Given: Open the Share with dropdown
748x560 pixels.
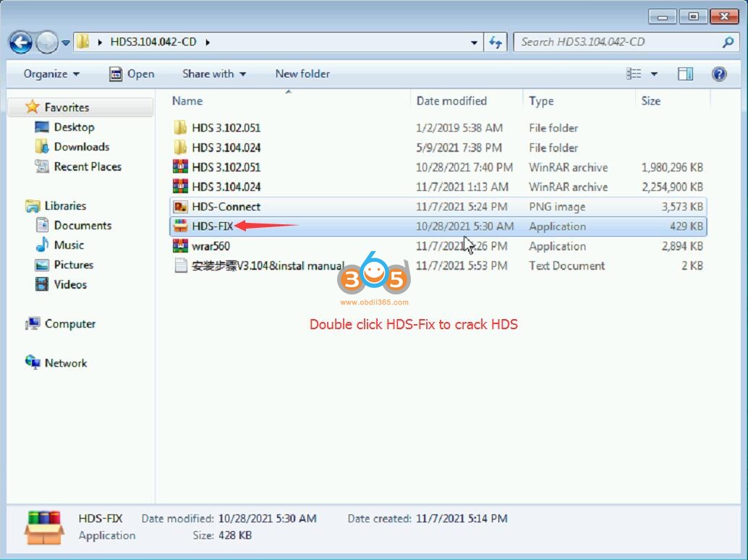Looking at the screenshot, I should coord(214,74).
